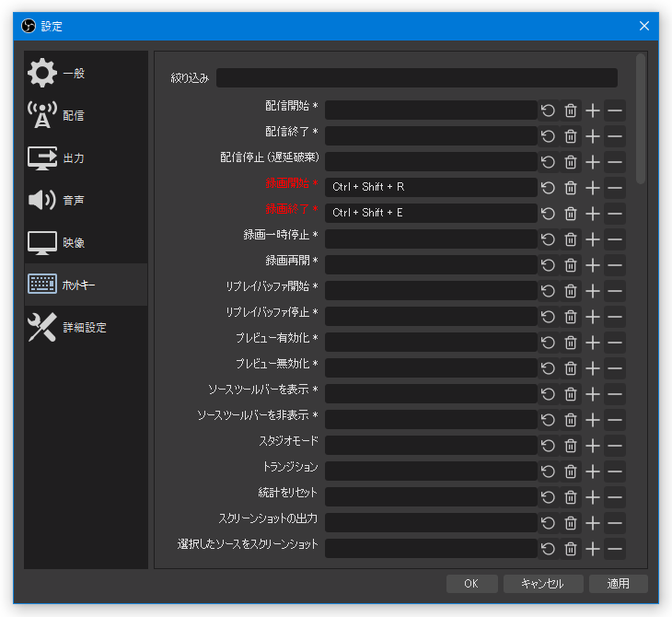
Task: Close the 設定 settings dialog
Action: click(643, 26)
